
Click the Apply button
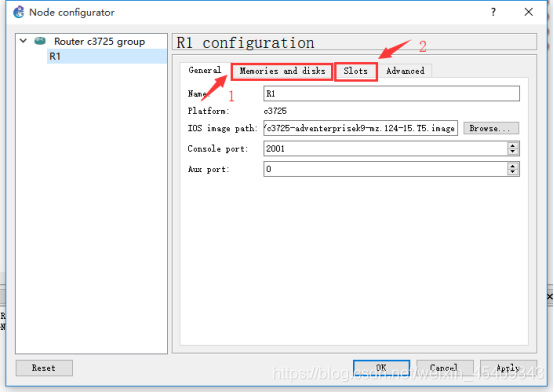click(x=508, y=368)
